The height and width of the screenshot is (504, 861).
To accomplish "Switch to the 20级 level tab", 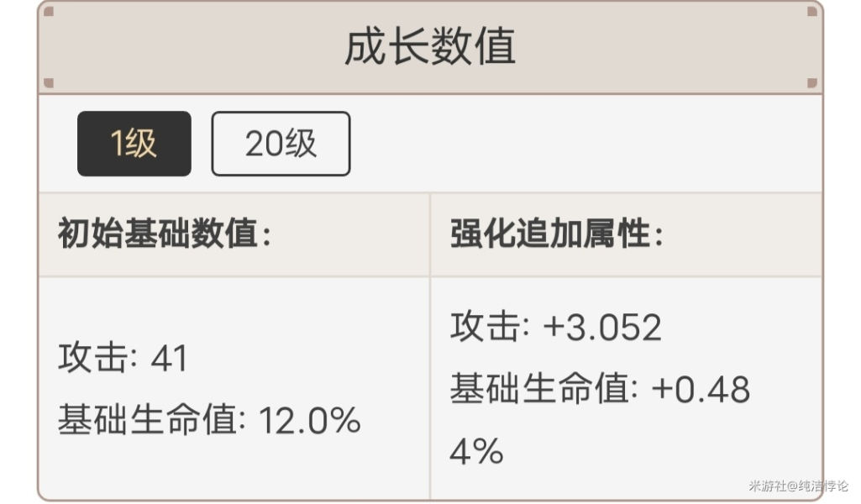I will tap(281, 144).
